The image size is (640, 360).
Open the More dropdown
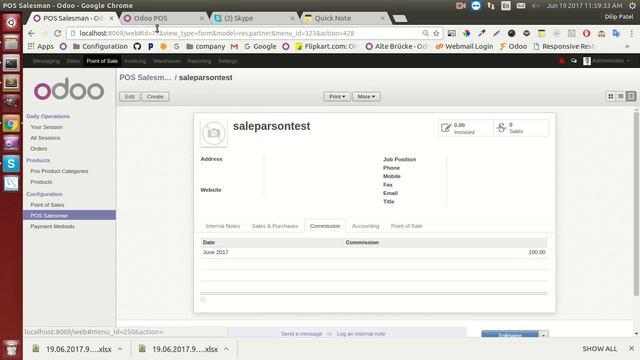pyautogui.click(x=366, y=97)
